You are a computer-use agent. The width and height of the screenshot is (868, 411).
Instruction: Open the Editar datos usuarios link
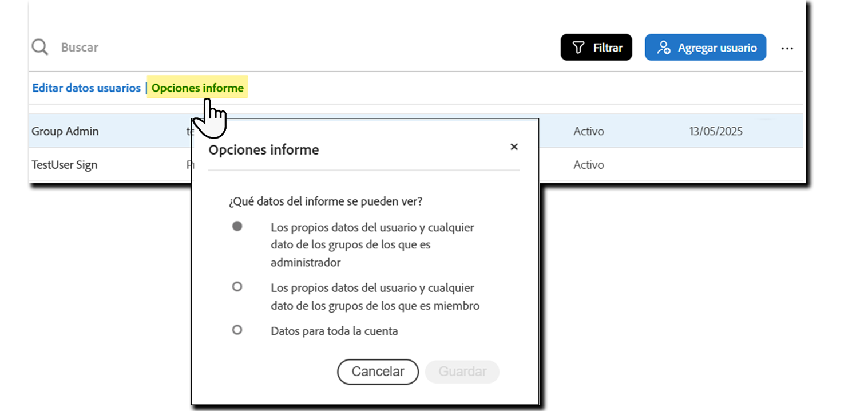point(86,88)
